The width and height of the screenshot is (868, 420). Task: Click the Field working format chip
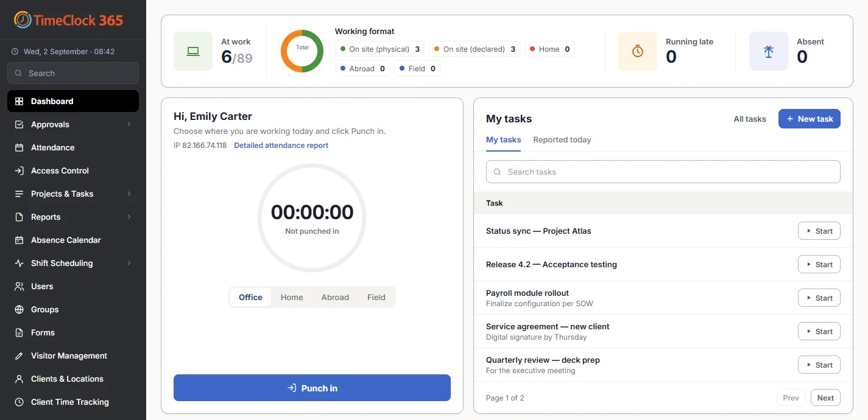[x=417, y=68]
